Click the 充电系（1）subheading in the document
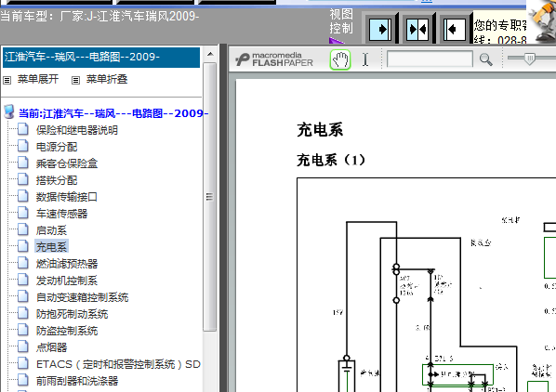Image resolution: width=556 pixels, height=392 pixels. [x=331, y=160]
